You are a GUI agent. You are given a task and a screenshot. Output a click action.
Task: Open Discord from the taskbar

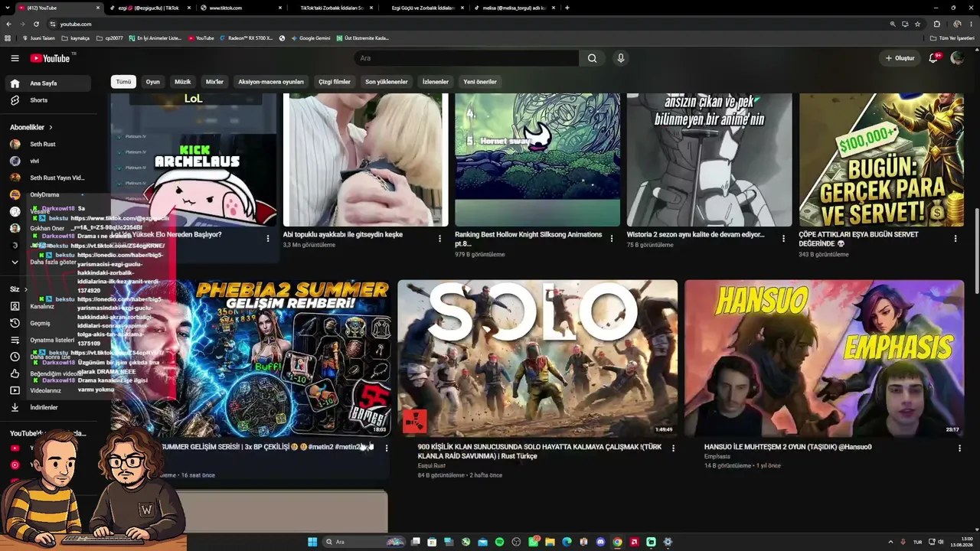point(600,542)
